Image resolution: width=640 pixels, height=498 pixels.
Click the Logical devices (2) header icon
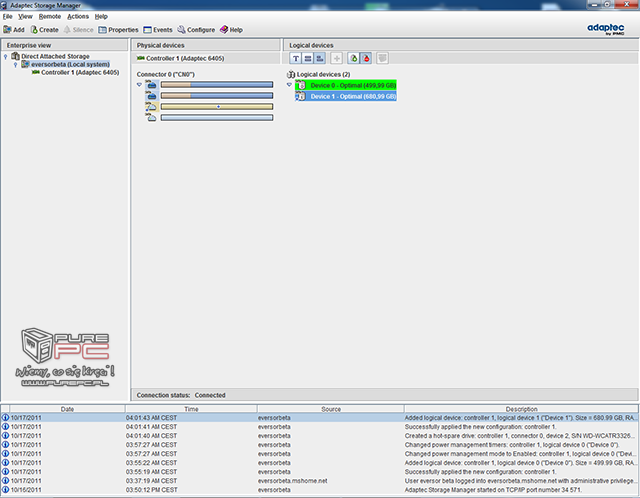(x=291, y=74)
